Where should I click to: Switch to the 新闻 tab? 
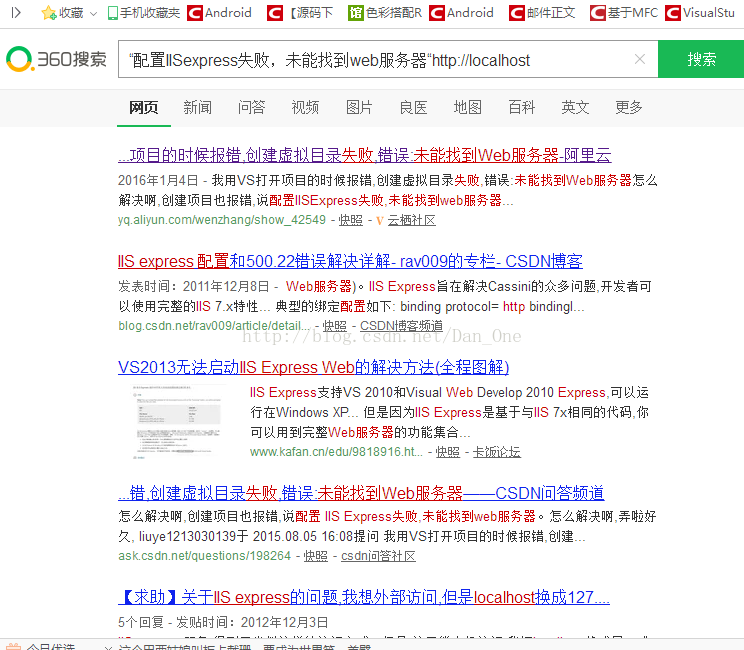[197, 108]
